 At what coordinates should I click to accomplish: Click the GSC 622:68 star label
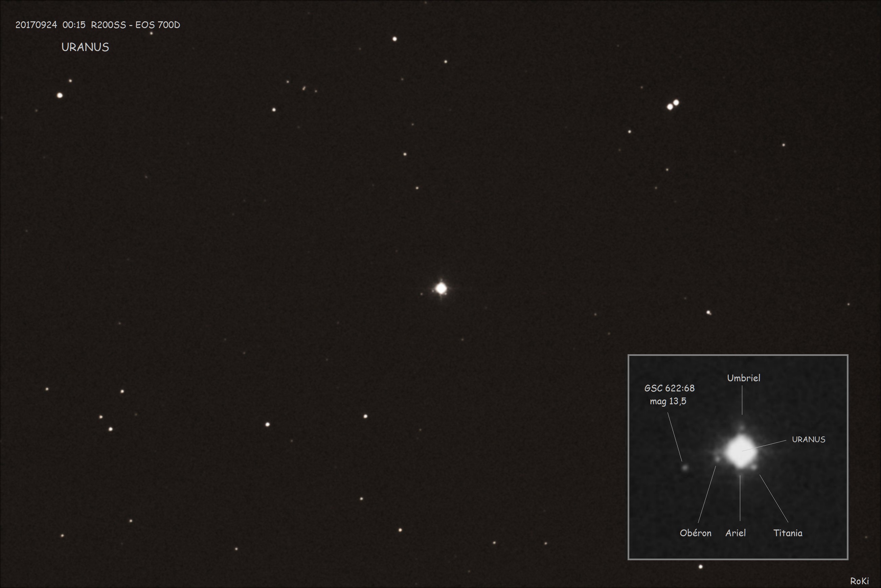click(x=669, y=388)
